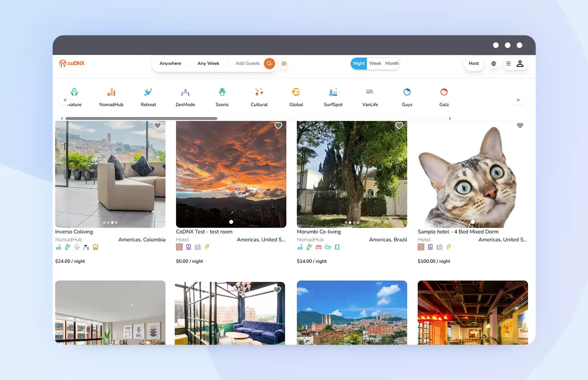The width and height of the screenshot is (588, 380).
Task: Click Inverso Coliving's orange house amenity icon
Action: point(95,247)
